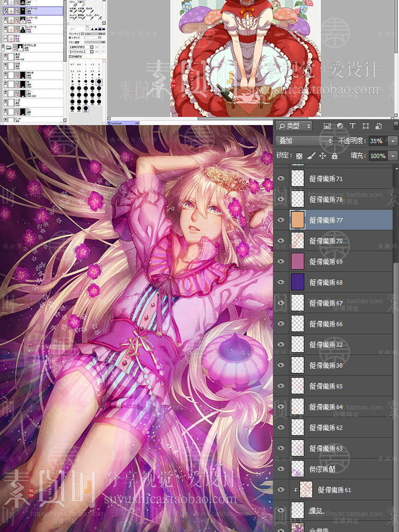Open the SAI brush shape dropdown button
Image resolution: width=399 pixels, height=532 pixels.
point(92,47)
